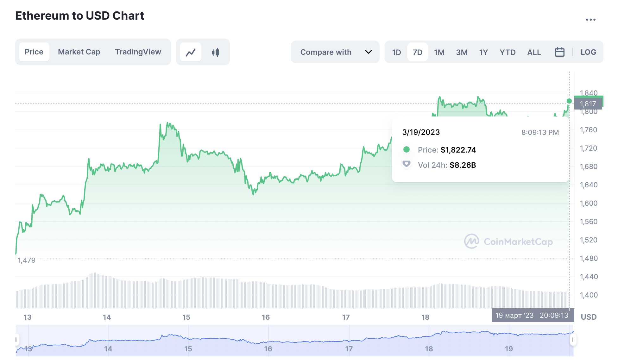
Task: Show the ALL time range
Action: 534,52
